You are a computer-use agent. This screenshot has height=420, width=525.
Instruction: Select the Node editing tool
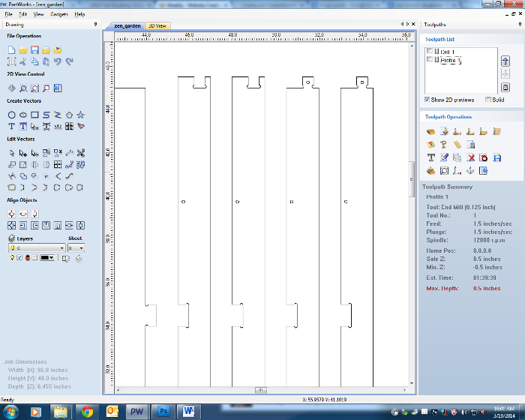(x=23, y=153)
